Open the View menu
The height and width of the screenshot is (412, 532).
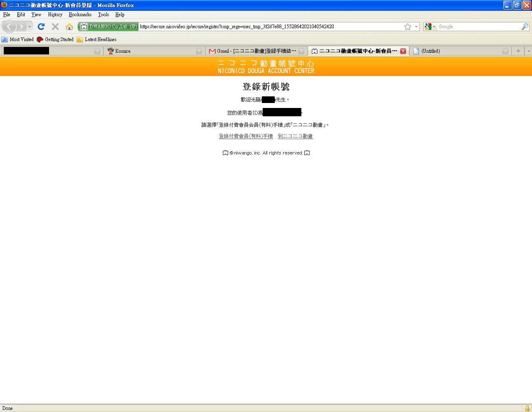click(36, 15)
